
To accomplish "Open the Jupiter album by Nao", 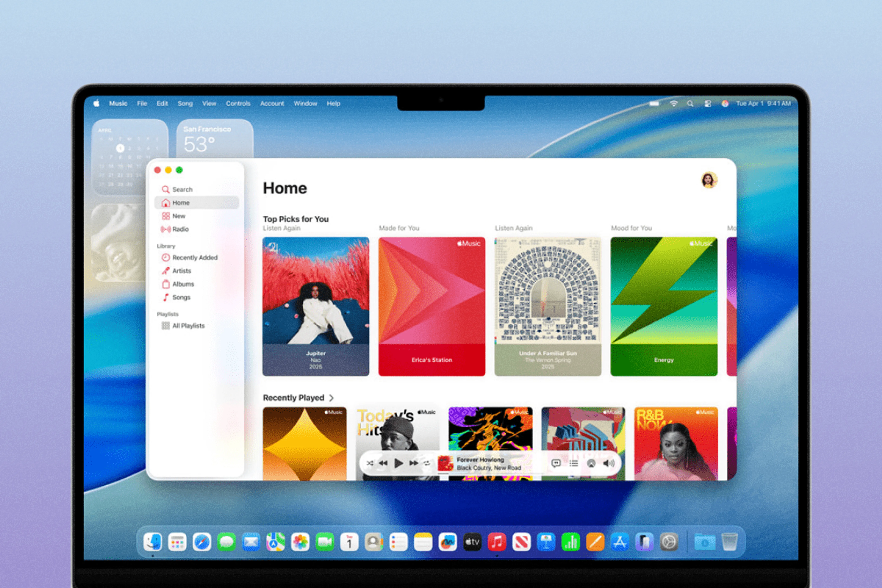I will coord(316,306).
